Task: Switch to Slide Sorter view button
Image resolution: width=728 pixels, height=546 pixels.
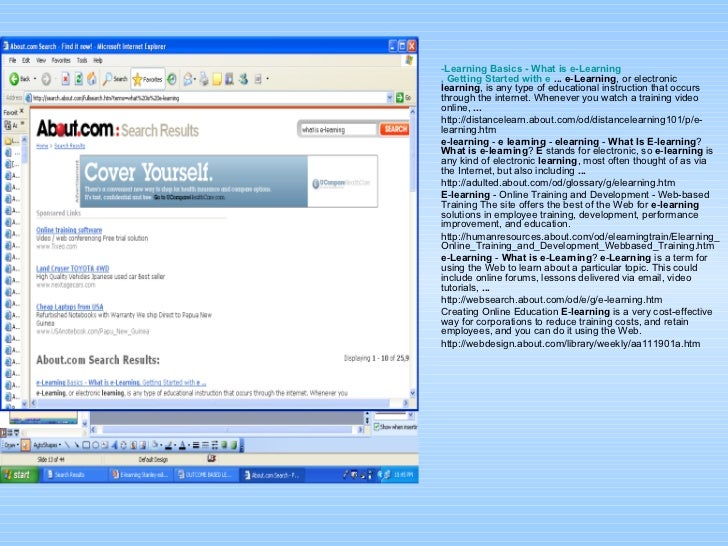Action: pos(10,432)
